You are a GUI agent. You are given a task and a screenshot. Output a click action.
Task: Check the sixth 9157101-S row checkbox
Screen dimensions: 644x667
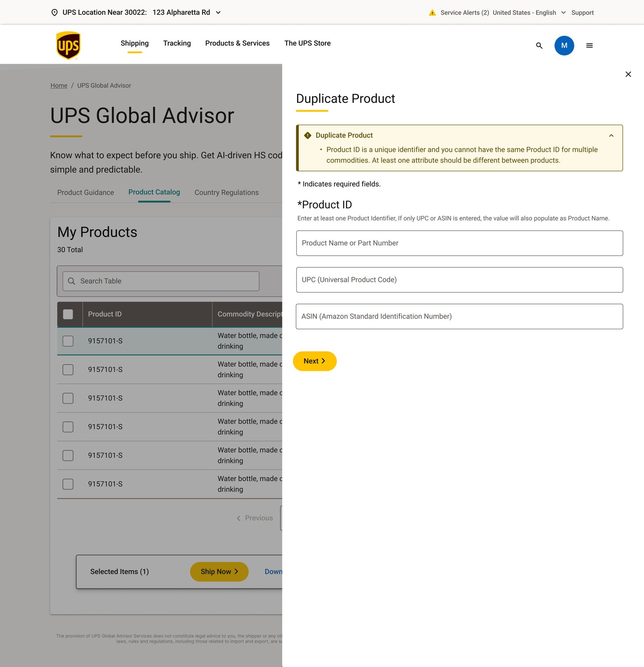coord(68,484)
